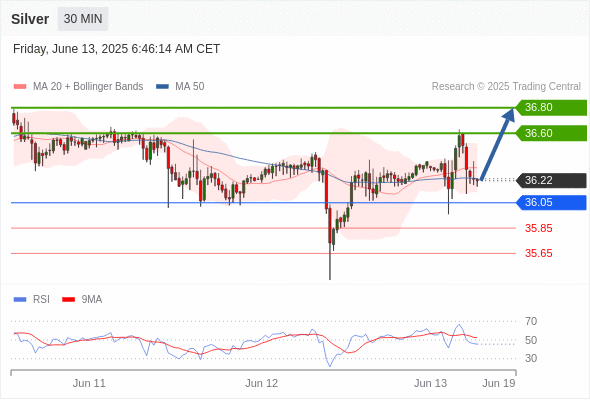Toggle the MA 50 legend label
The height and width of the screenshot is (400, 590).
(190, 87)
